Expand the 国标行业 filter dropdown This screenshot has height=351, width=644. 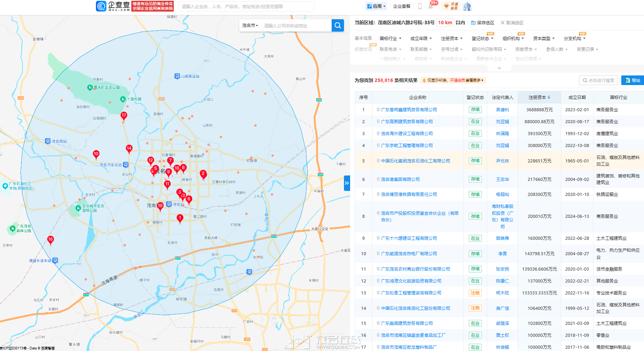[390, 38]
